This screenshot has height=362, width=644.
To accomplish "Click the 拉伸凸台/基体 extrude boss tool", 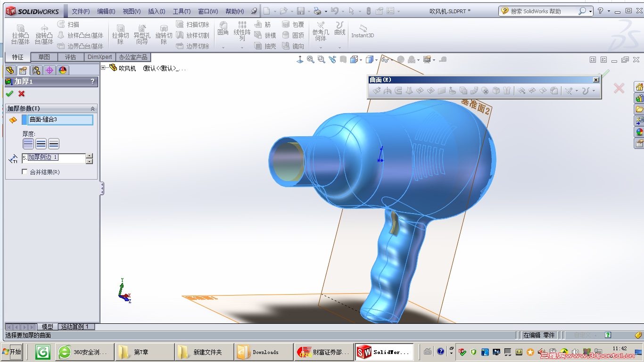I will pos(20,34).
